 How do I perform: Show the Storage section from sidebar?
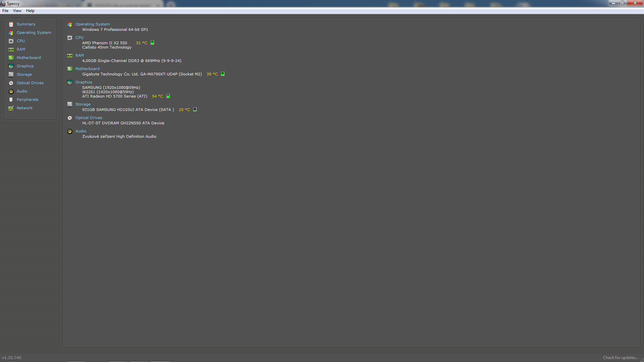(x=24, y=74)
